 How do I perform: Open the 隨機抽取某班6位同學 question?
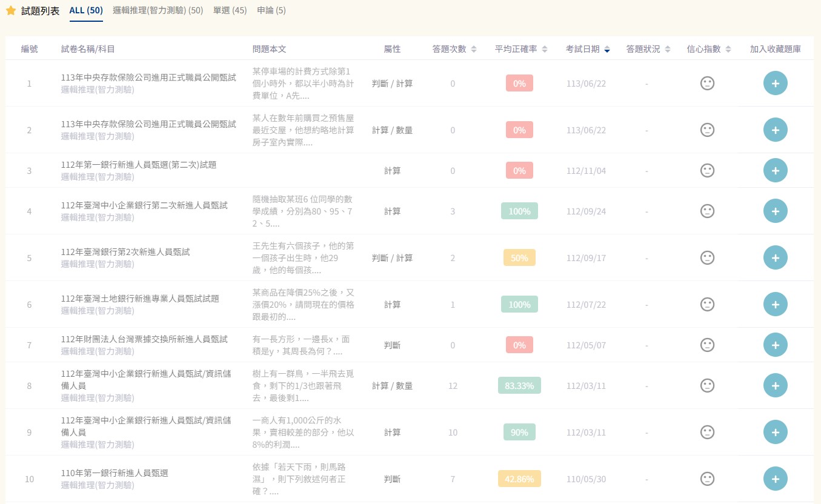[x=302, y=211]
